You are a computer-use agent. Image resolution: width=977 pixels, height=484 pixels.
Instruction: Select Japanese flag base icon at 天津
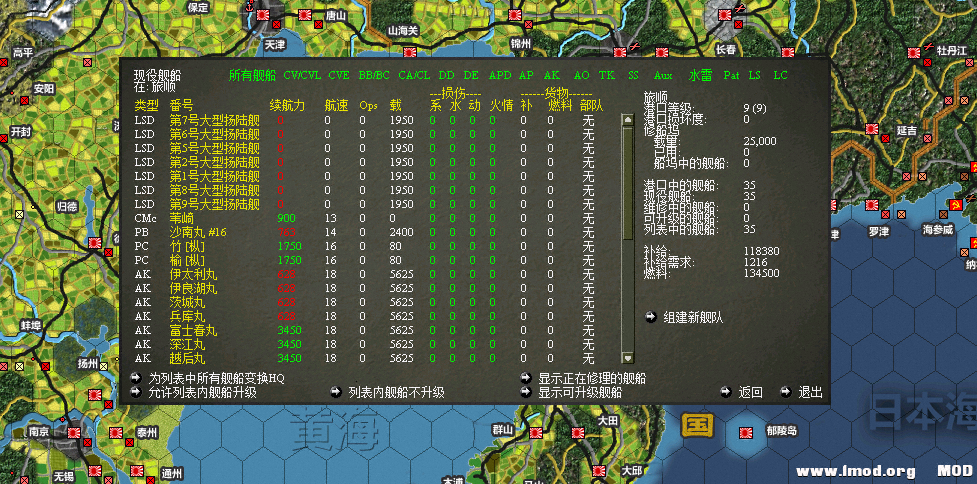pyautogui.click(x=262, y=14)
